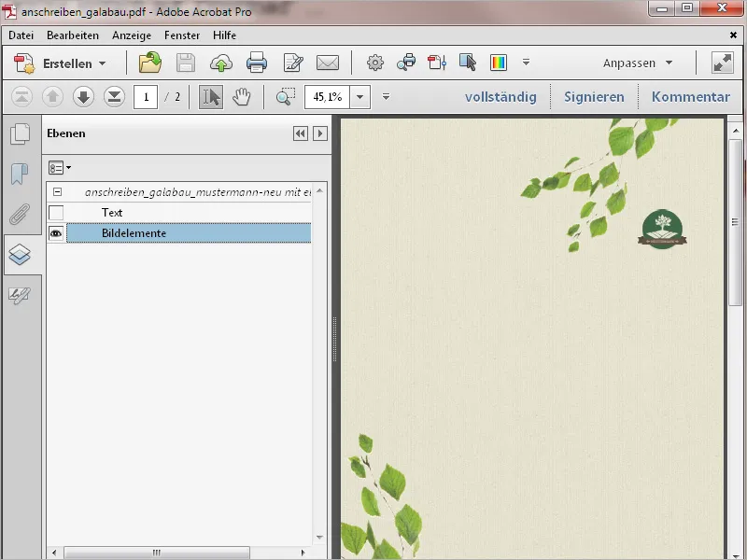747x560 pixels.
Task: Select the text selection cursor tool
Action: pos(211,97)
